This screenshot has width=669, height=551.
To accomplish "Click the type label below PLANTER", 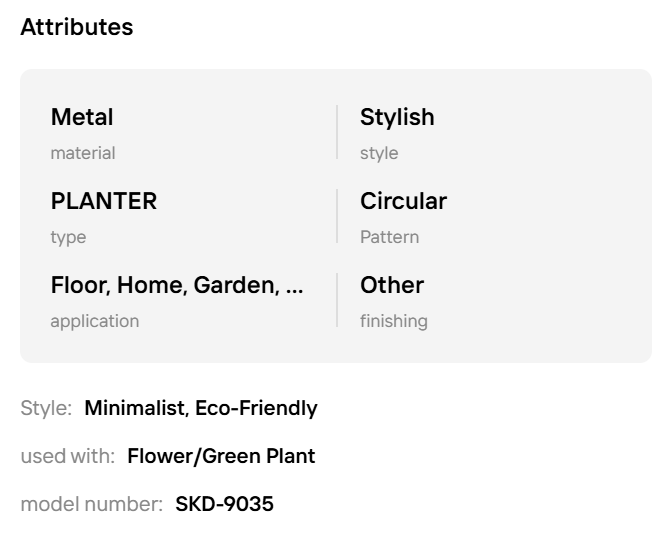I will (x=68, y=237).
